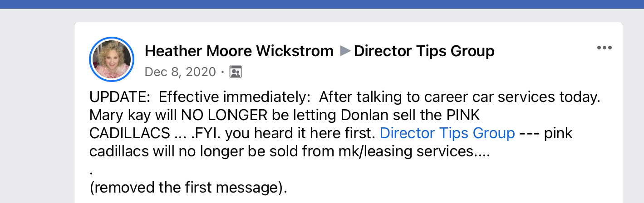Click the dot separator after the date
Viewport: 644px width, 203px height.
coord(222,72)
